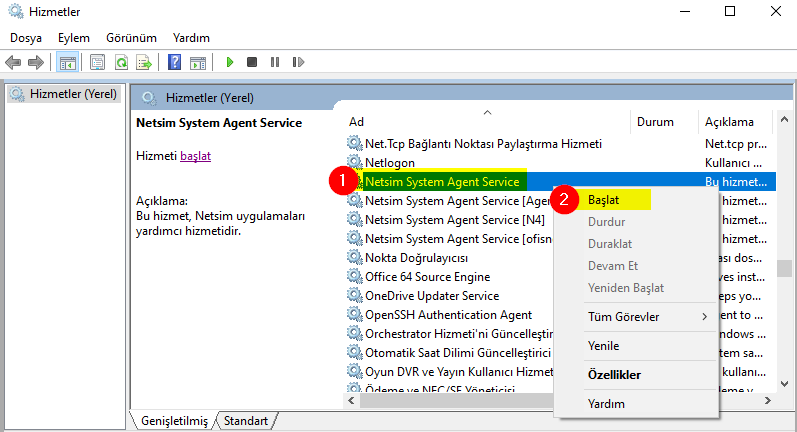Click the green Start Service play icon

[x=230, y=62]
